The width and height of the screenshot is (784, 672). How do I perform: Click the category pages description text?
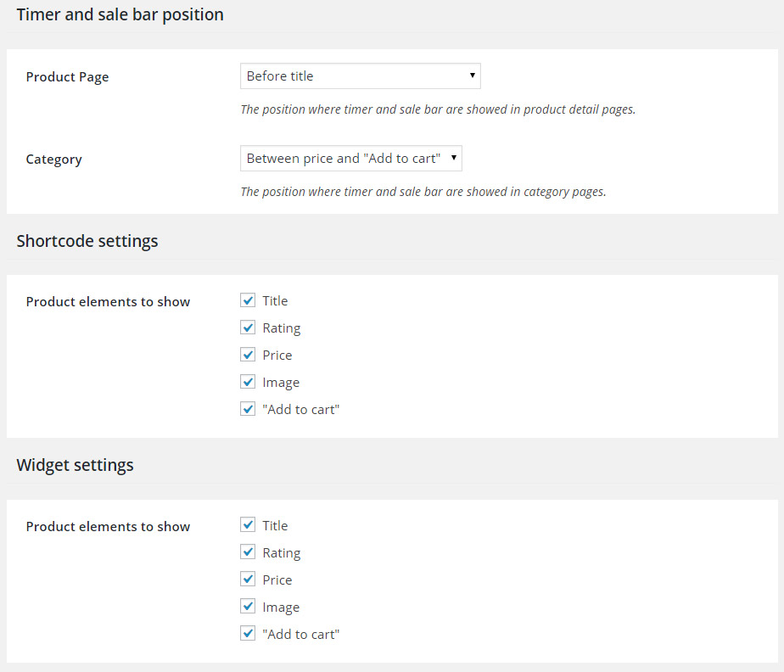pos(423,192)
